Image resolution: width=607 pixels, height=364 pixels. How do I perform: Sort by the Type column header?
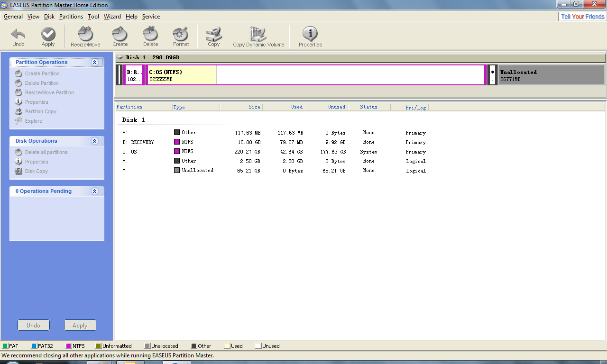click(196, 107)
